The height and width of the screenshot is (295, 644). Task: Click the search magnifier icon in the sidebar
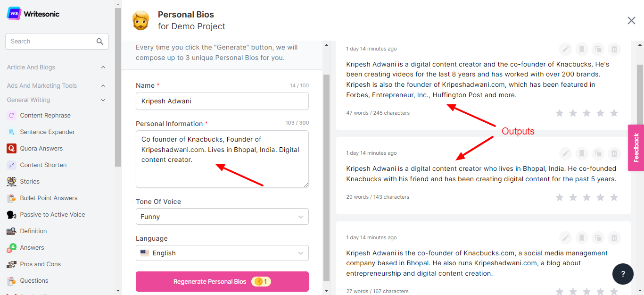[100, 42]
